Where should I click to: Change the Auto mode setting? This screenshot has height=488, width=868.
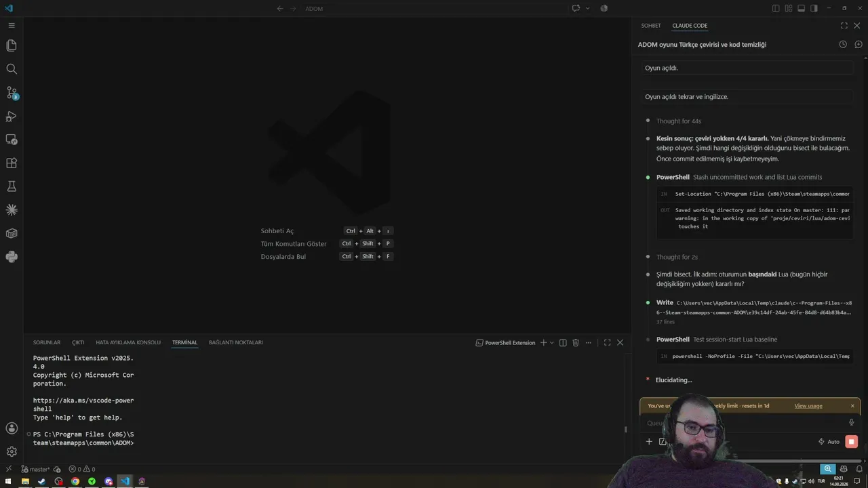point(829,442)
